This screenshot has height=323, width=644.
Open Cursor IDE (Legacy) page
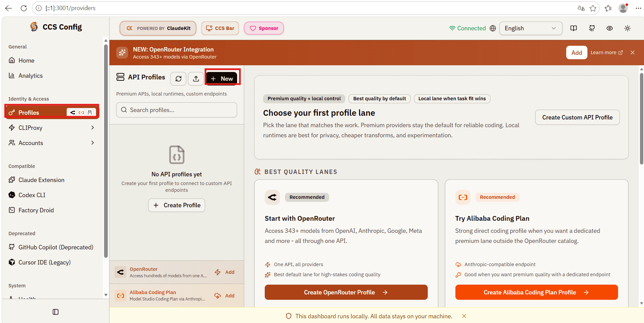coord(52,262)
